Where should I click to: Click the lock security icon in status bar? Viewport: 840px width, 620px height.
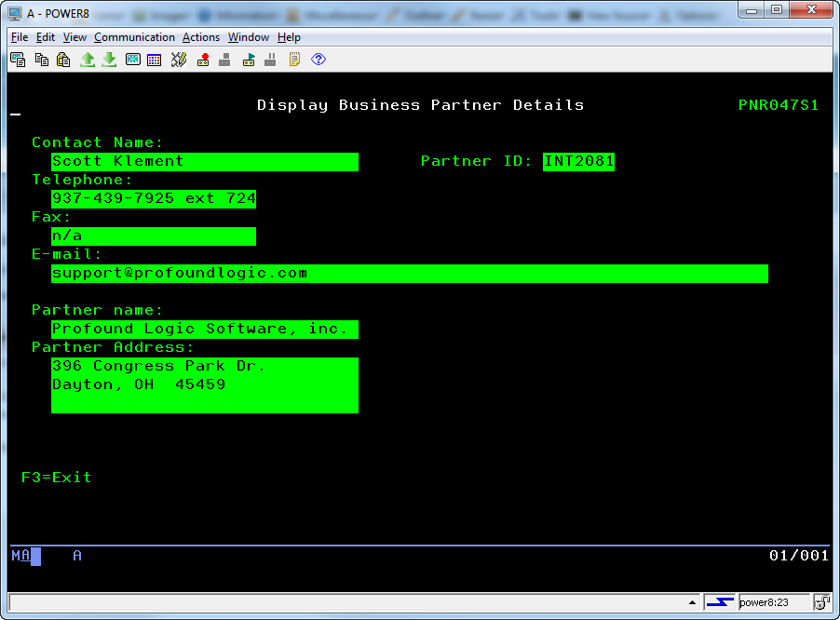[x=821, y=602]
